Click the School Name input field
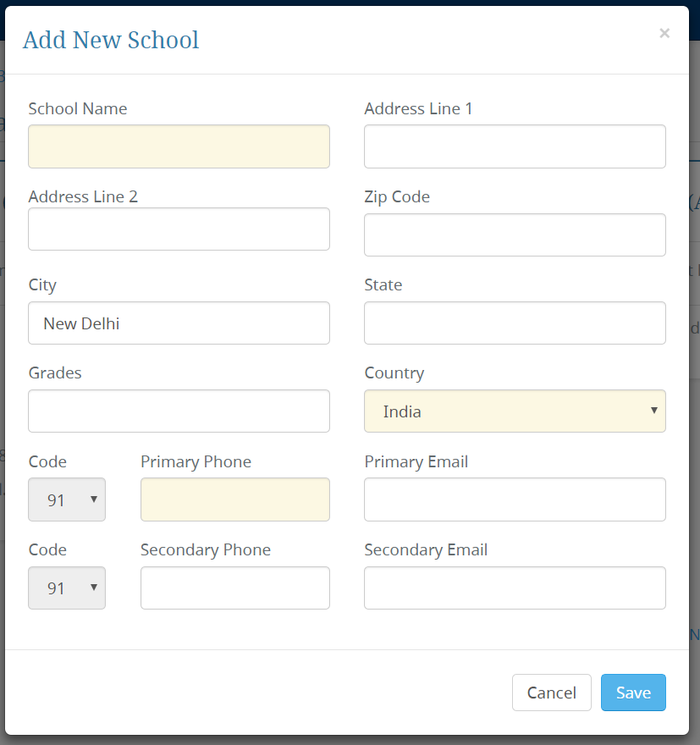The height and width of the screenshot is (745, 700). click(x=179, y=146)
